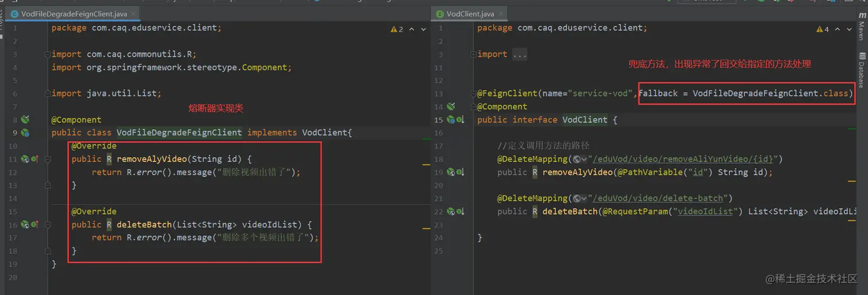Collapse the annotation fold marker at @FeignClient line 13
This screenshot has height=295, width=868.
(474, 94)
